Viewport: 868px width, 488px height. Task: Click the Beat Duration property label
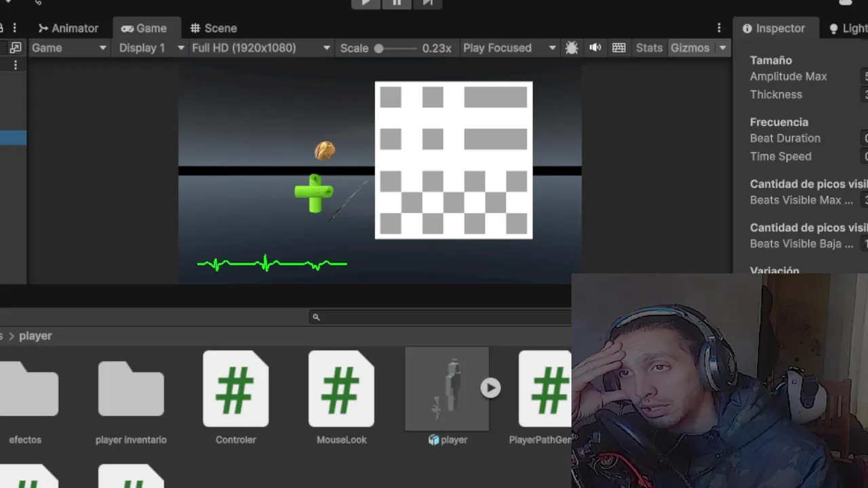coord(785,138)
